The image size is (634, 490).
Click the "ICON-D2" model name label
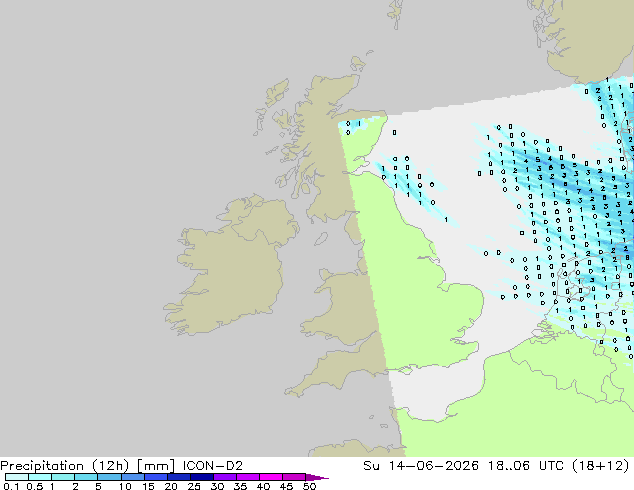(x=213, y=466)
